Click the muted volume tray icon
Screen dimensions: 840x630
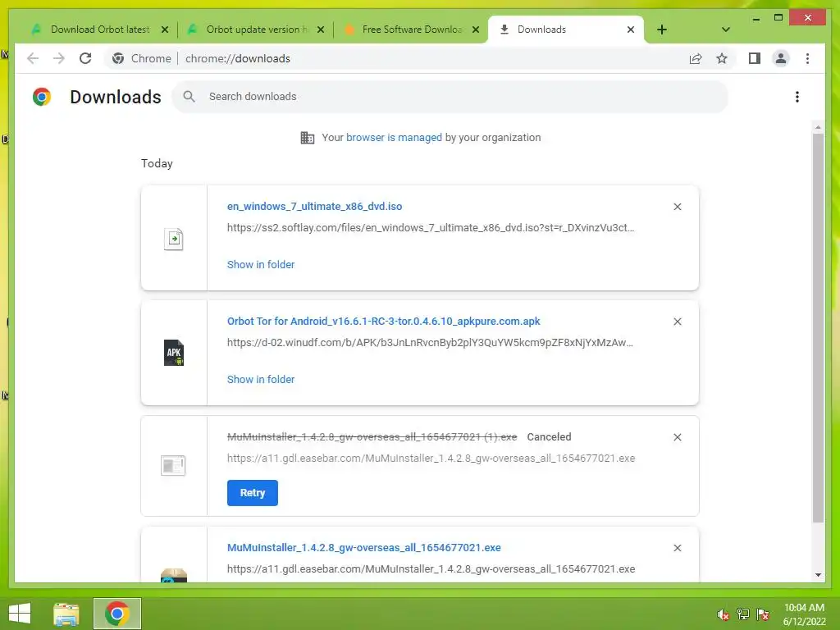(723, 614)
